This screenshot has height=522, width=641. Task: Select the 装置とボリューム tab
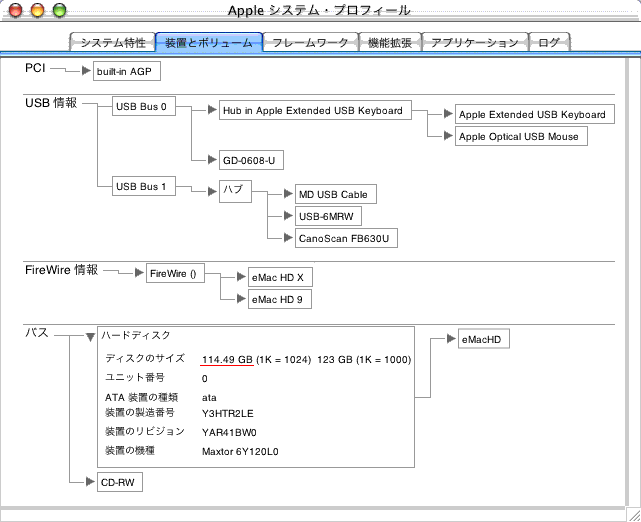pos(209,42)
